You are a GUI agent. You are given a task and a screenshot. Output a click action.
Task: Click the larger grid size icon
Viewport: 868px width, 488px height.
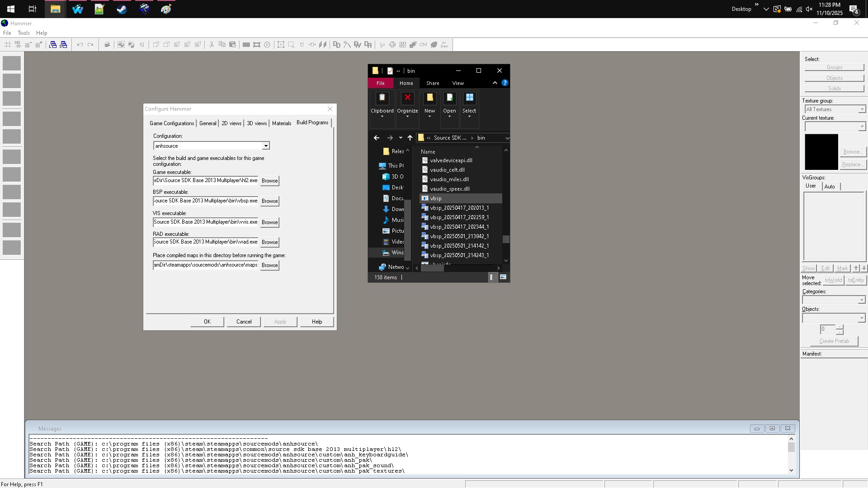click(x=39, y=45)
